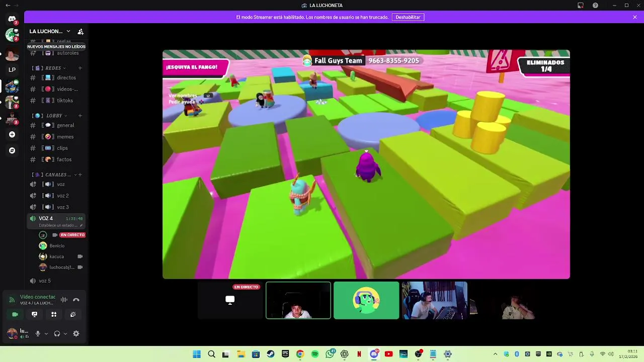The height and width of the screenshot is (362, 644).
Task: Open the discover servers compass icon
Action: (12, 150)
